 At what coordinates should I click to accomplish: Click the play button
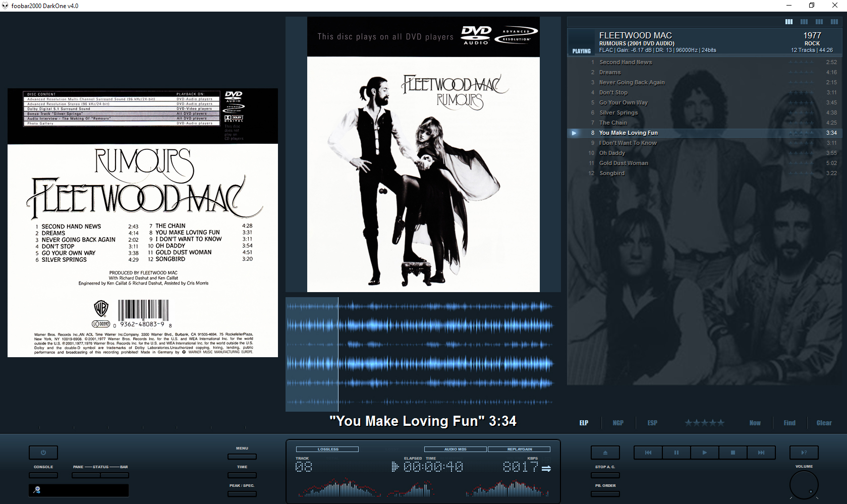[x=705, y=453]
